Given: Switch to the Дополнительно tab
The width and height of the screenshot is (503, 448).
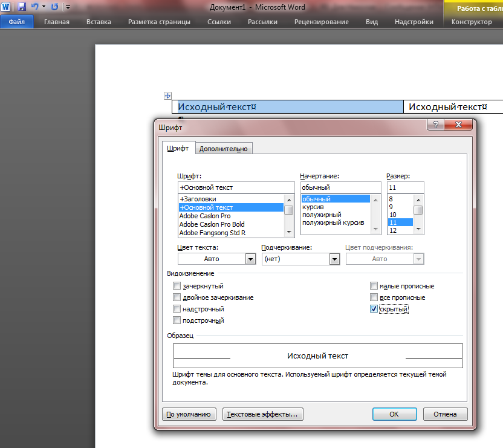Looking at the screenshot, I should pyautogui.click(x=224, y=149).
